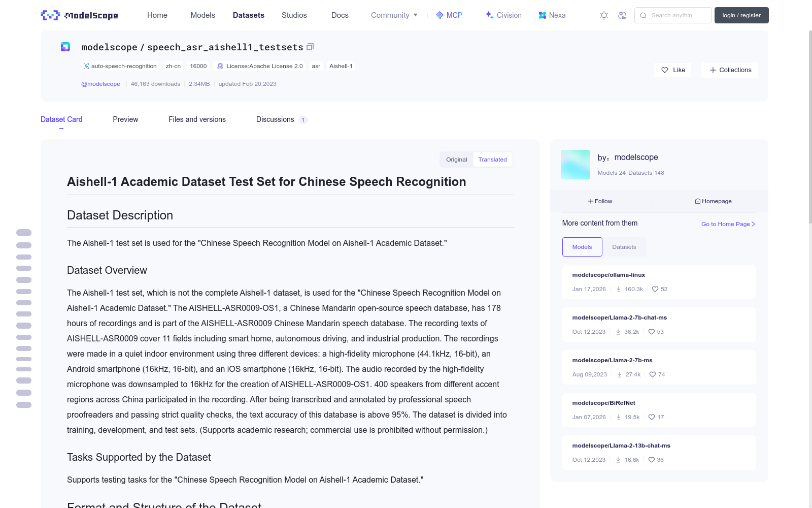Click the house icon next to Homepage
The image size is (812, 508).
coord(698,201)
